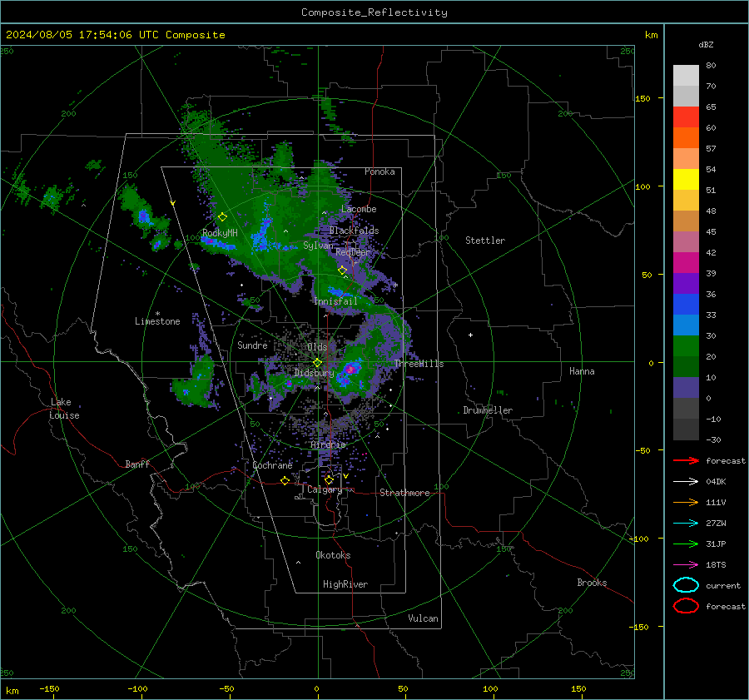Screen dimensions: 749x700
Task: Click the ThreeHills label
Action: click(419, 364)
